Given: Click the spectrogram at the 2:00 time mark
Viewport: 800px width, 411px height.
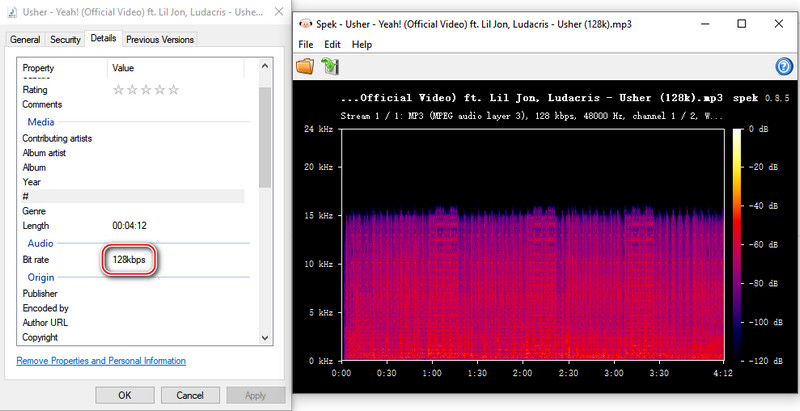Looking at the screenshot, I should (522, 245).
